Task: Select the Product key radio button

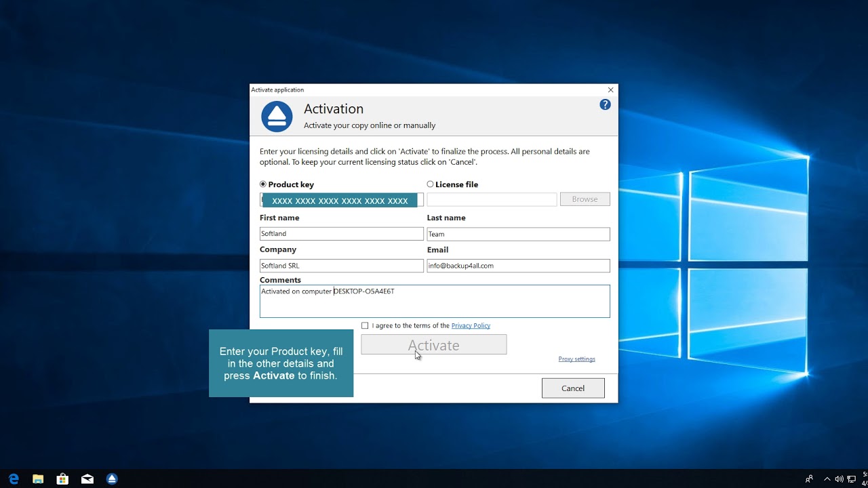Action: click(x=262, y=184)
